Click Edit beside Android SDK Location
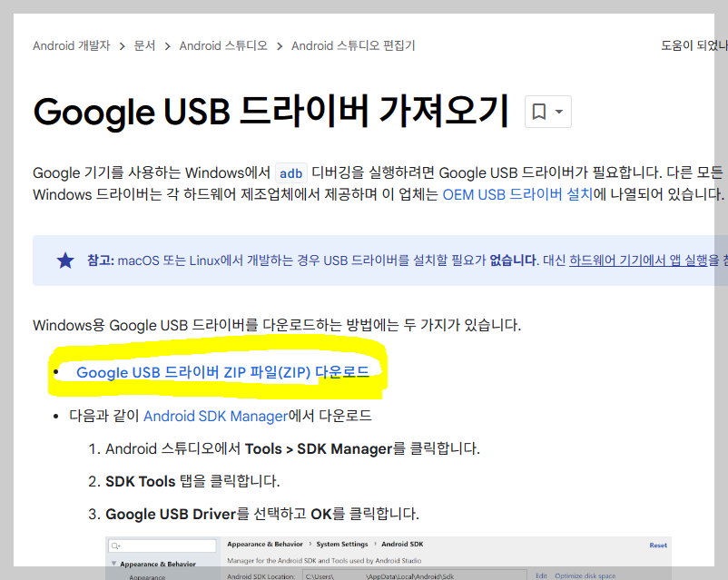 [541, 575]
